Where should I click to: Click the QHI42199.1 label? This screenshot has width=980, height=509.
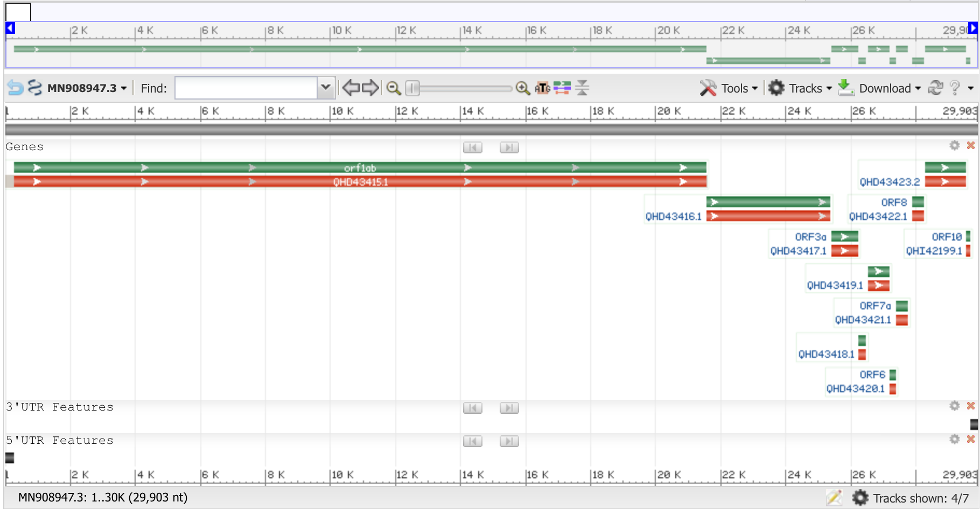(x=934, y=251)
